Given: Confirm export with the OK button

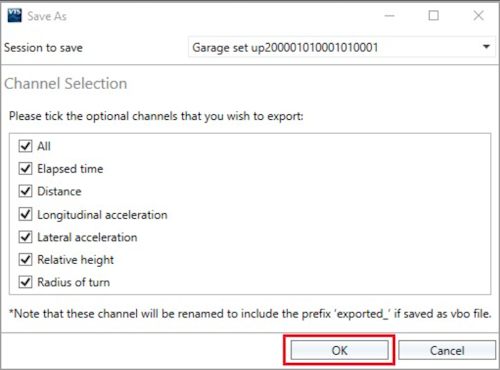Looking at the screenshot, I should click(339, 350).
